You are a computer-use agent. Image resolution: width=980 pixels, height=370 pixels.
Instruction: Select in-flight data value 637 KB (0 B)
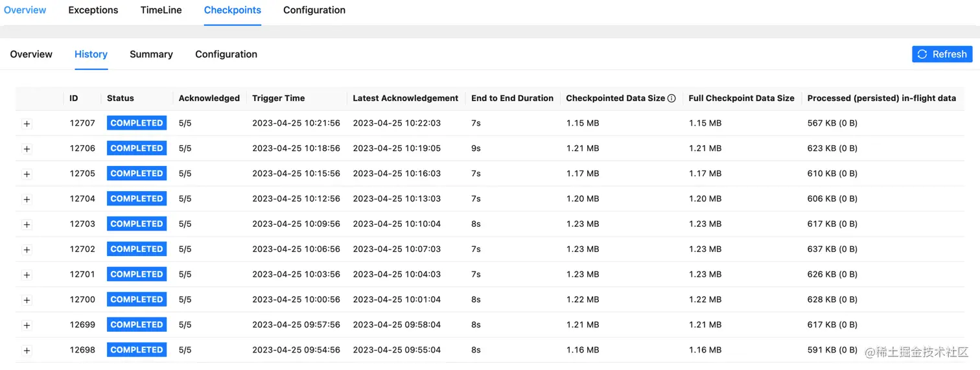[x=832, y=249]
